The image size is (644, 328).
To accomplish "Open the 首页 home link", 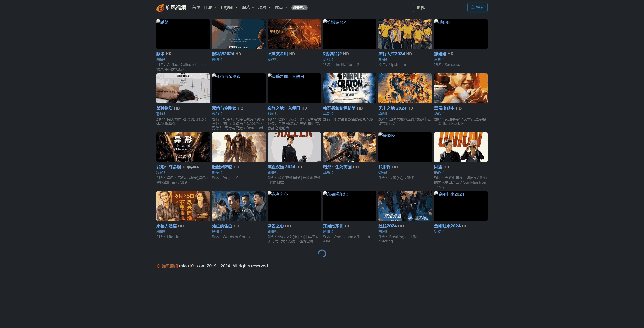I will click(196, 8).
